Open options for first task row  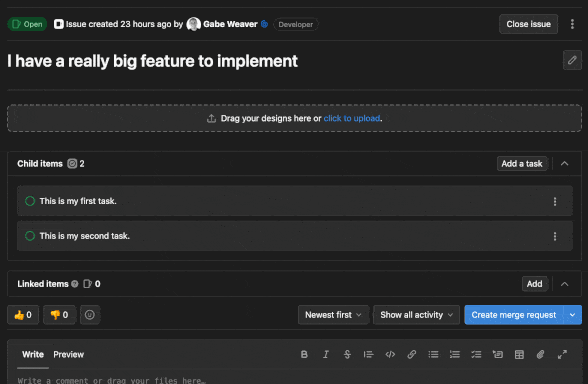point(555,201)
